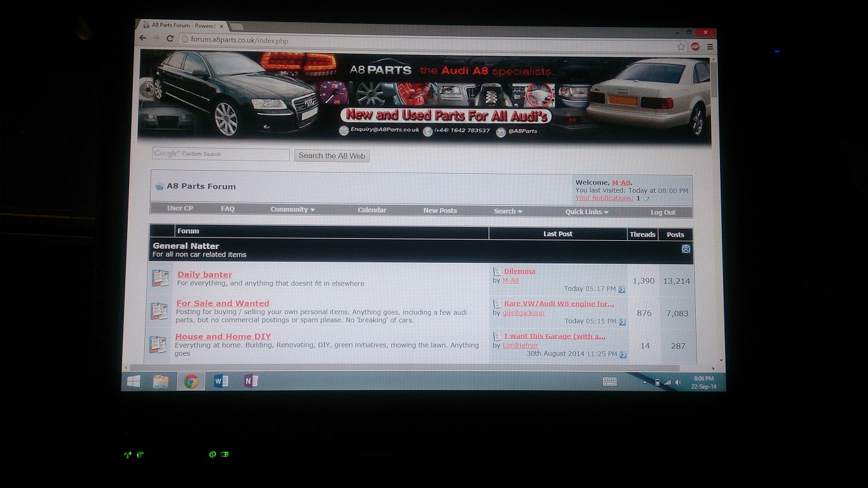Open New Posts in the nav bar
The width and height of the screenshot is (868, 488).
tap(440, 210)
